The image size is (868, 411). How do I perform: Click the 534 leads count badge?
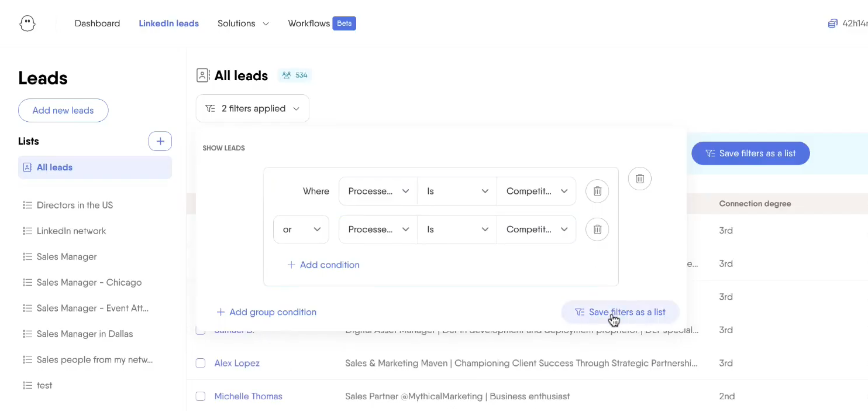pyautogui.click(x=294, y=75)
